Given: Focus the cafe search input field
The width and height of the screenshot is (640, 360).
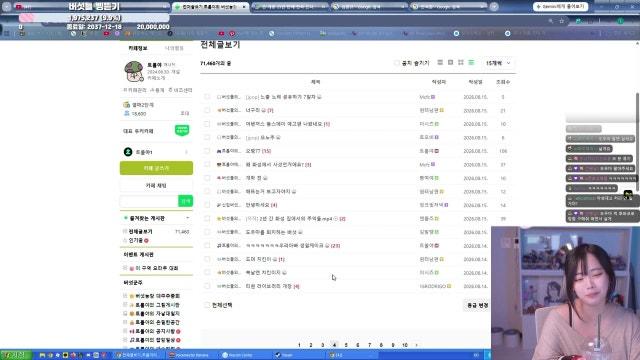Looking at the screenshot, I should tap(149, 201).
